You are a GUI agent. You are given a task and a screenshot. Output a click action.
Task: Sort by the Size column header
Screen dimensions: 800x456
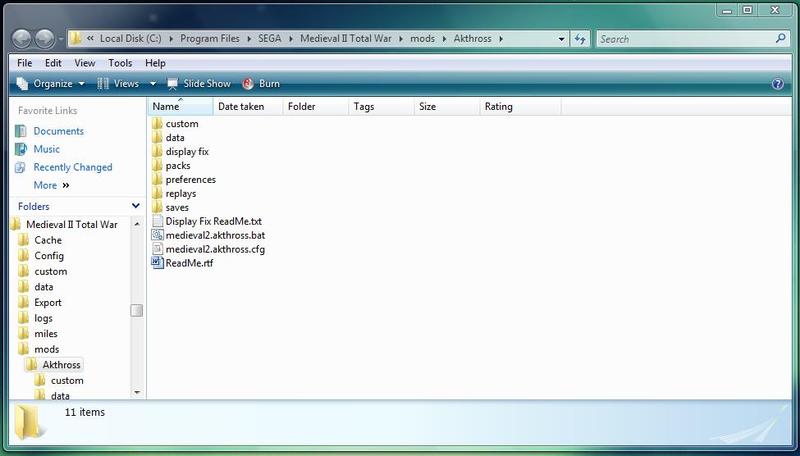[x=446, y=107]
